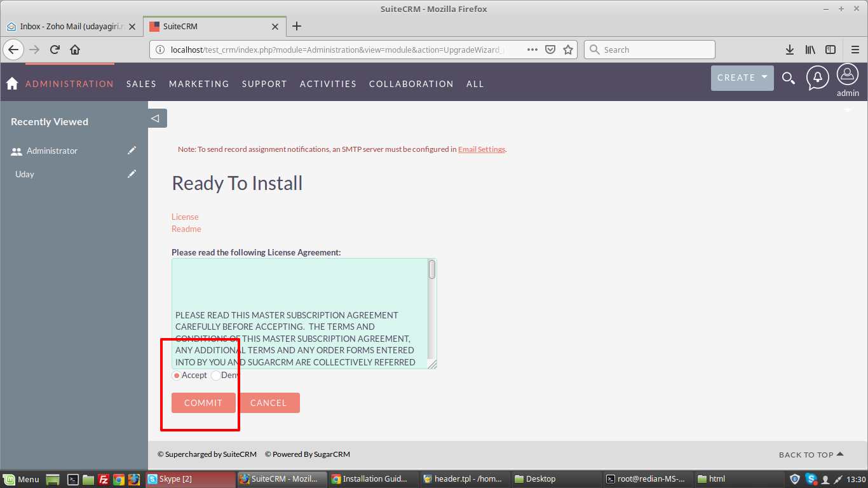Switch to the Installation Guide taskbar window
This screenshot has width=868, height=488.
[374, 479]
